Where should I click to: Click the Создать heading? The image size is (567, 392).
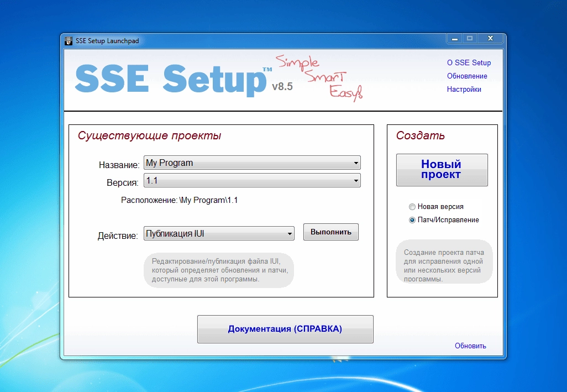pos(420,135)
